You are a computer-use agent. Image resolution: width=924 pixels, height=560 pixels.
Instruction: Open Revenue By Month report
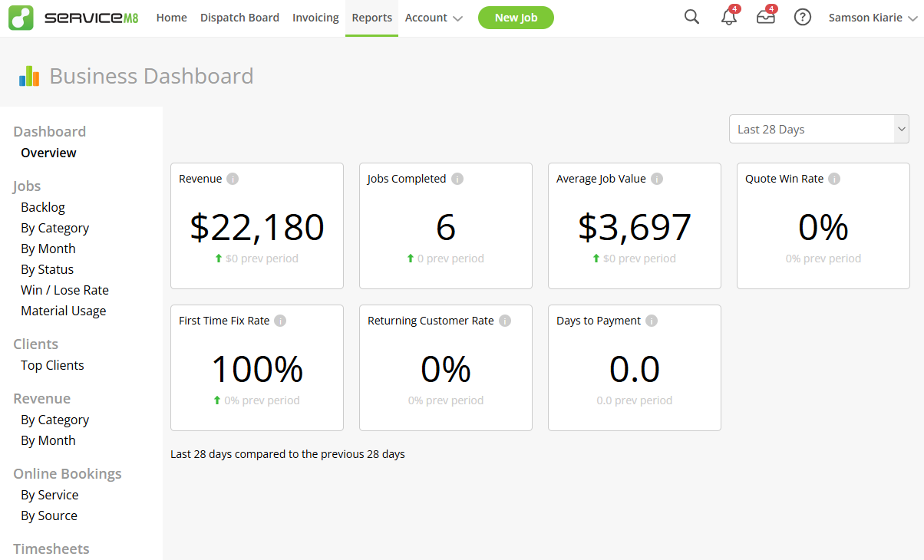(x=48, y=440)
